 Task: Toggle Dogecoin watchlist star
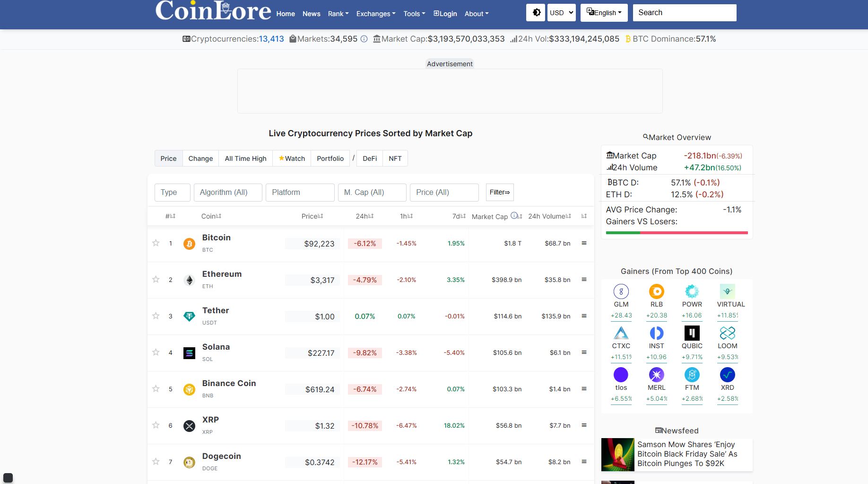156,461
